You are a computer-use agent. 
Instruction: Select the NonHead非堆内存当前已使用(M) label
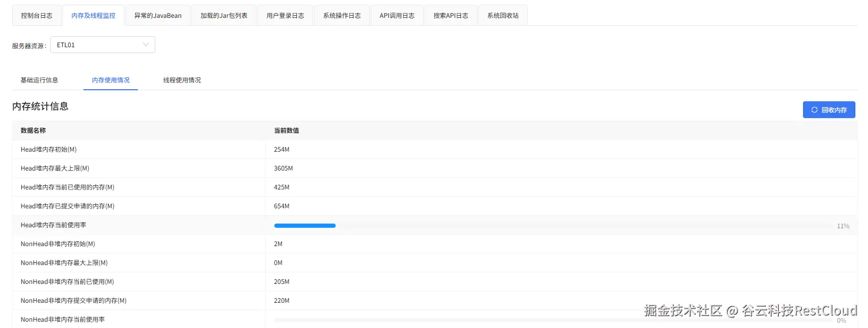coord(67,282)
